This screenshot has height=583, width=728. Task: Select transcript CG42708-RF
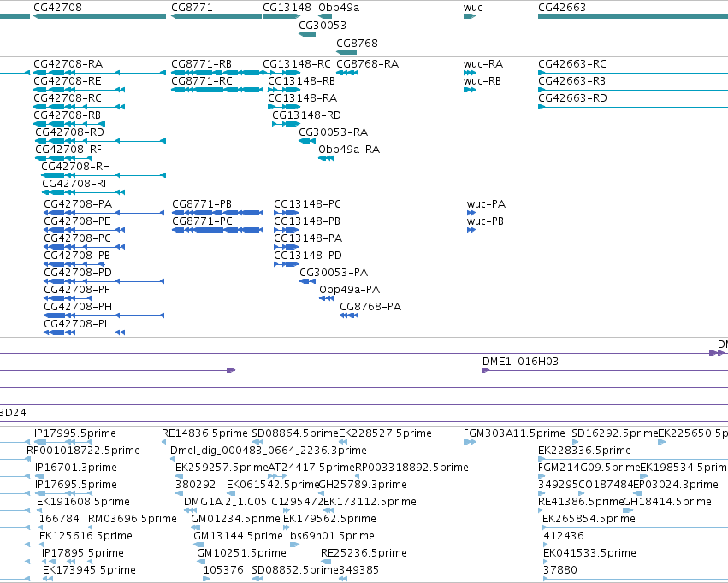(x=68, y=150)
